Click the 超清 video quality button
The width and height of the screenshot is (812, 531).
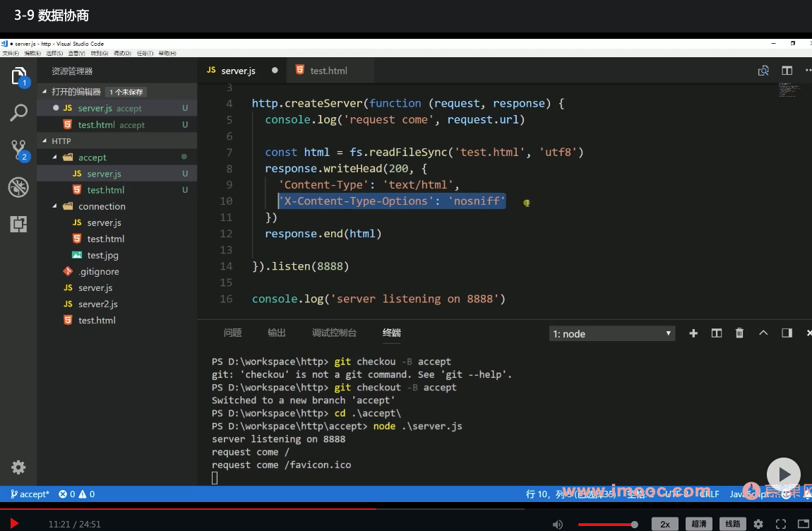coord(698,524)
